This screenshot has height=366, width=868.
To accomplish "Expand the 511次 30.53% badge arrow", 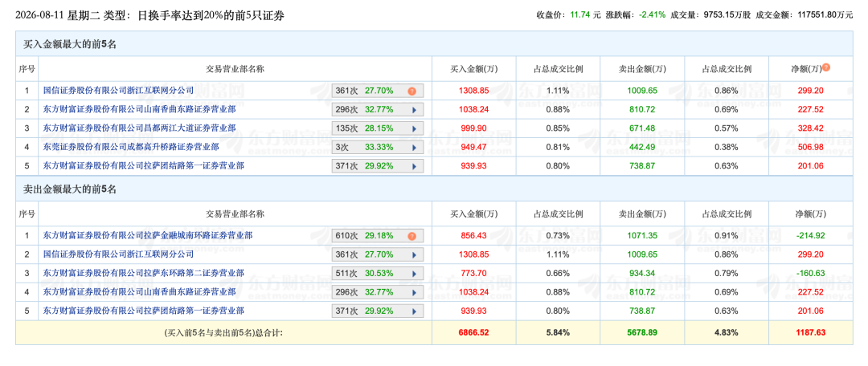I will point(414,274).
